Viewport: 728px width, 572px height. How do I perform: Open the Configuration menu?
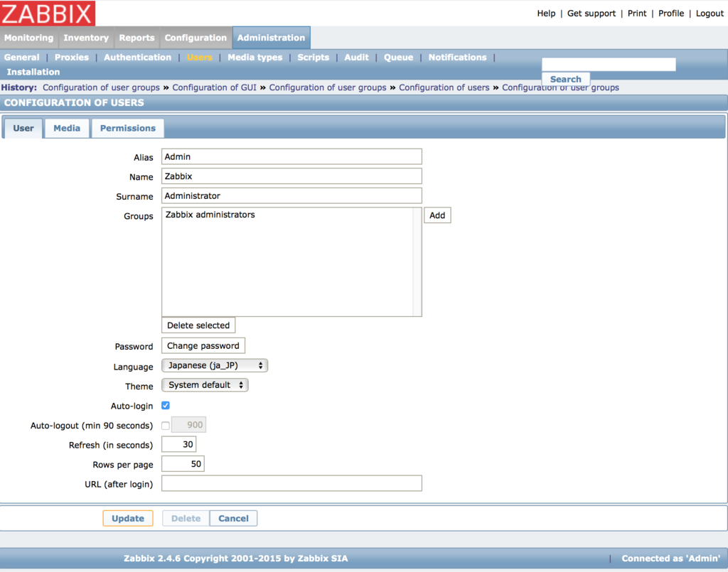click(196, 38)
